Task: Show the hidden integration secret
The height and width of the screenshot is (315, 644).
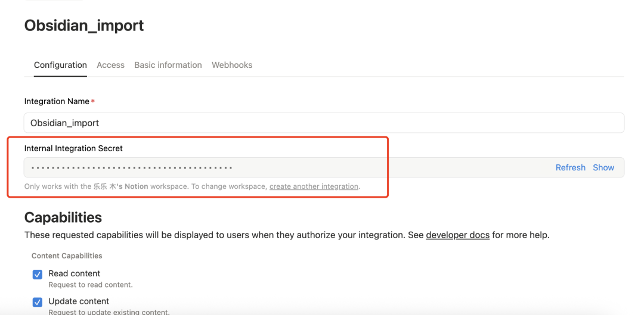Action: pyautogui.click(x=603, y=168)
